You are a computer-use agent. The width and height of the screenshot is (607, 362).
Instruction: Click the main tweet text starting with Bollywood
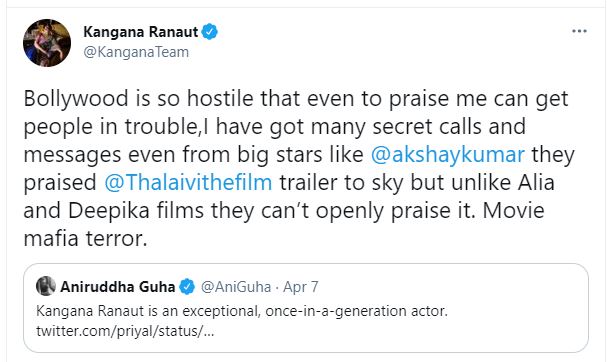coord(299,168)
